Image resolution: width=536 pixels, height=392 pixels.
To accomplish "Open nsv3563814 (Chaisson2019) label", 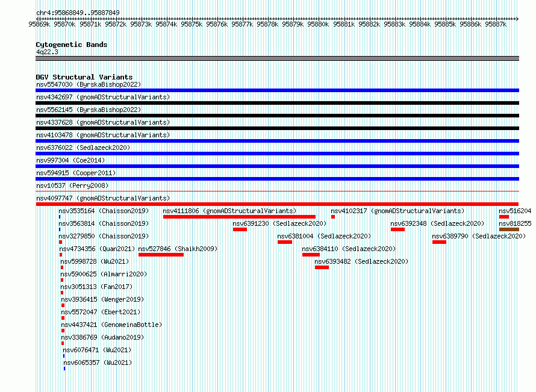I will 104,223.
